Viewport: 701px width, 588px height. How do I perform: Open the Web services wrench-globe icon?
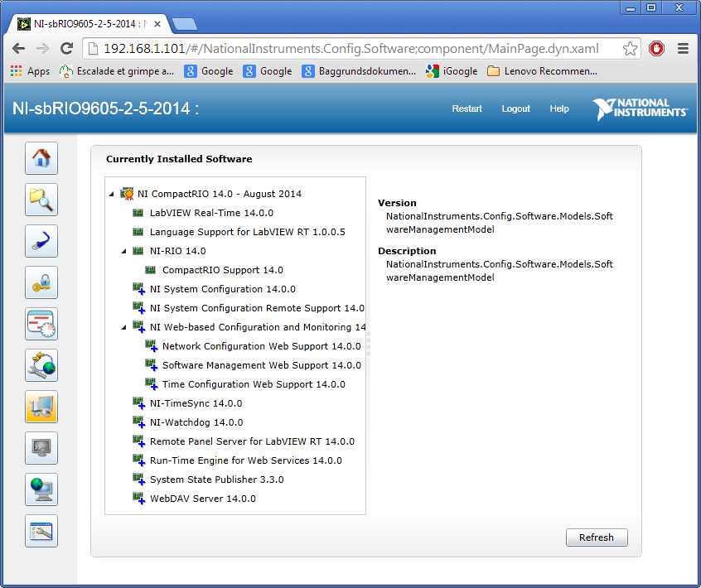(41, 365)
